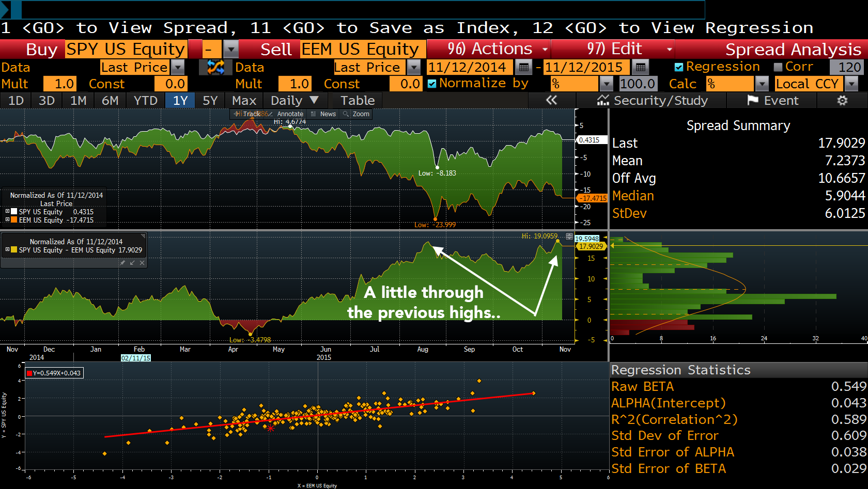Expand EEM US Equity legend entry
This screenshot has height=489, width=868.
tap(8, 219)
